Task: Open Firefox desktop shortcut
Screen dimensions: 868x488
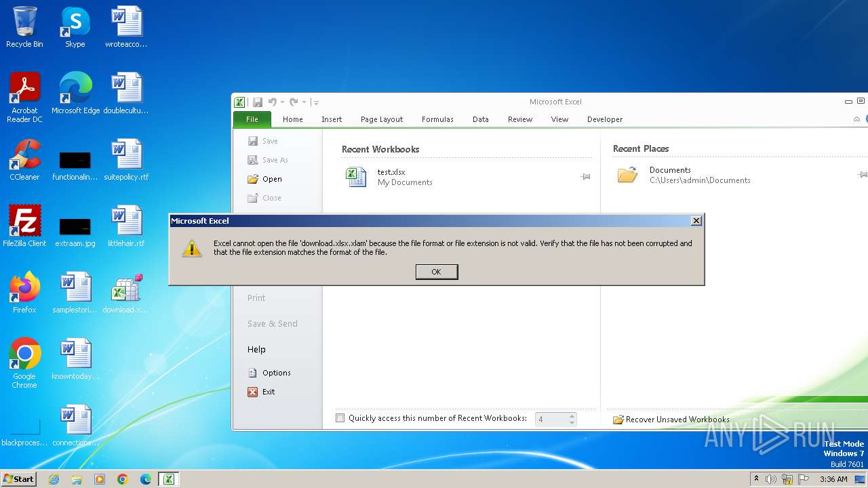Action: [24, 293]
